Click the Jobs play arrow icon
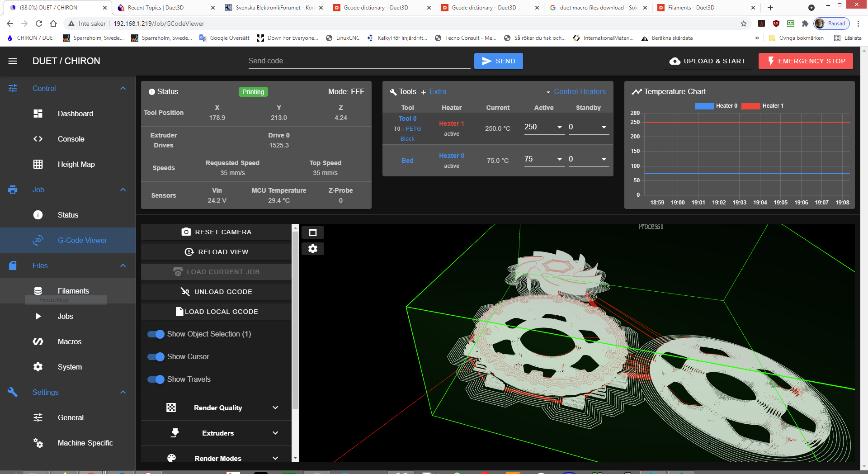This screenshot has height=474, width=868. (x=38, y=316)
